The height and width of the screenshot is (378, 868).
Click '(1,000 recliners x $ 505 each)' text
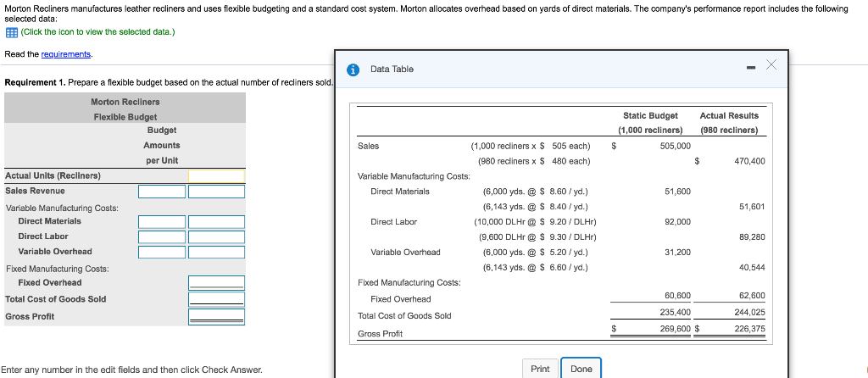(531, 146)
